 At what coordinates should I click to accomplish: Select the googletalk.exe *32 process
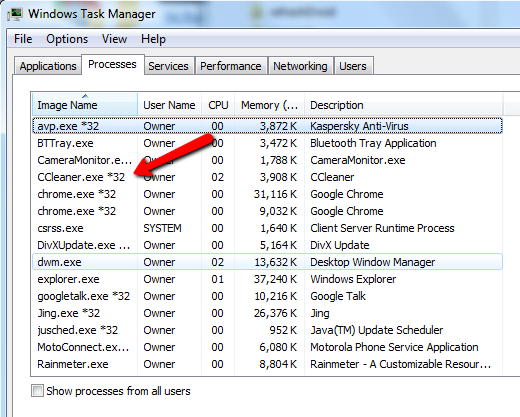(x=268, y=296)
